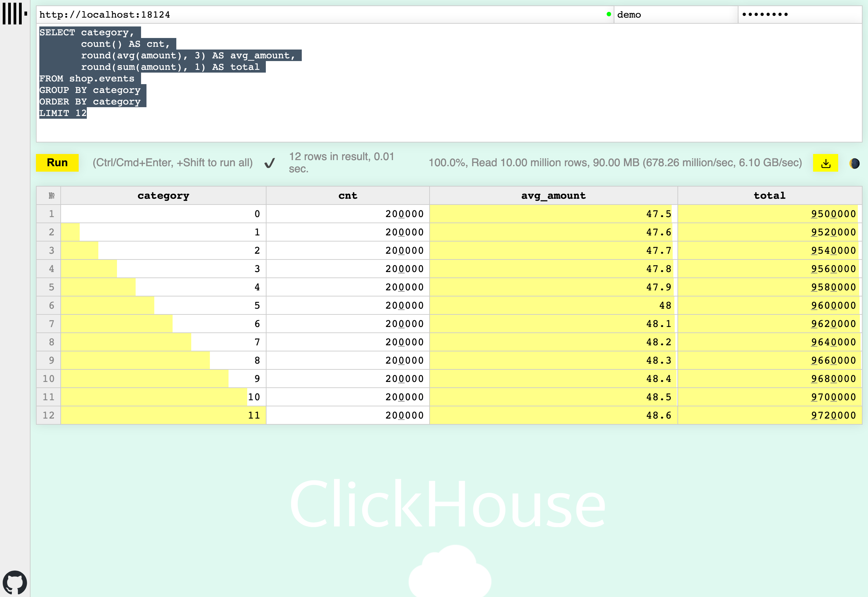Click the "count() AS cnt," query line
Viewport: 868px width, 597px height.
[x=125, y=44]
